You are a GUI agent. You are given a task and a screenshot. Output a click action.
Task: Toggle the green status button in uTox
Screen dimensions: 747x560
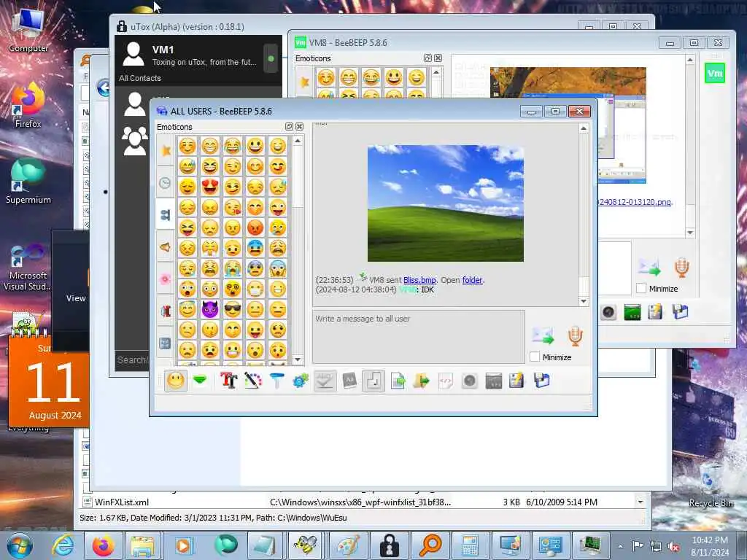[271, 58]
